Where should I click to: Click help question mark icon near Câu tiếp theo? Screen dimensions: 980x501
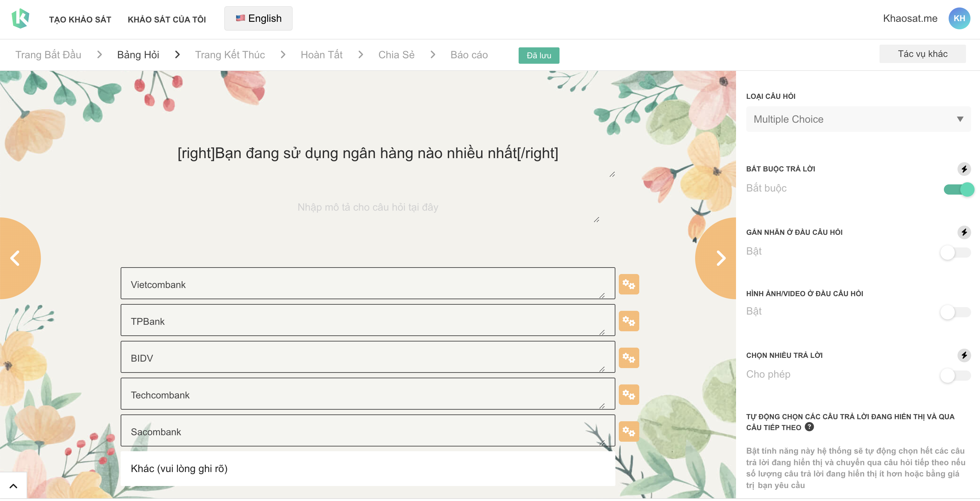click(809, 427)
